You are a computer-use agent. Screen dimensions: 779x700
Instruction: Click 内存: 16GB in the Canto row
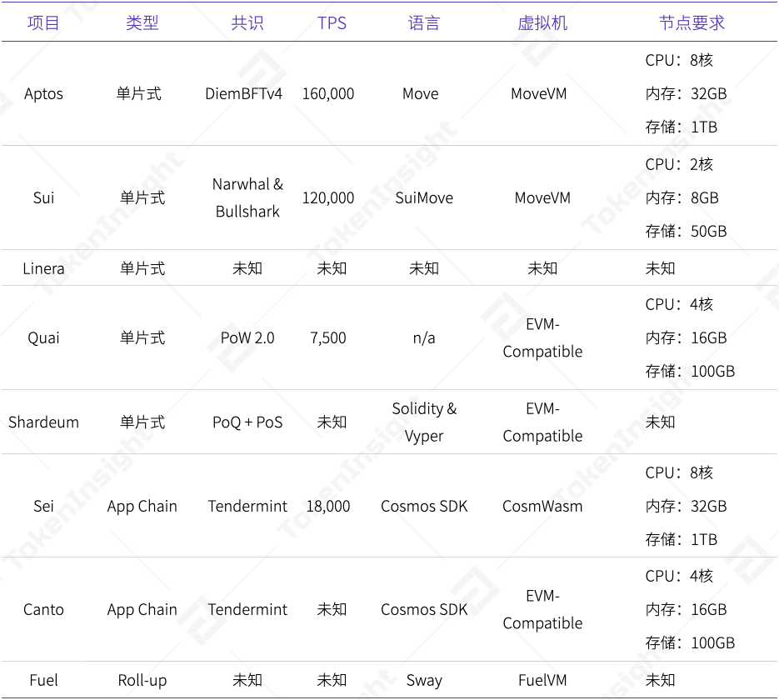[686, 609]
